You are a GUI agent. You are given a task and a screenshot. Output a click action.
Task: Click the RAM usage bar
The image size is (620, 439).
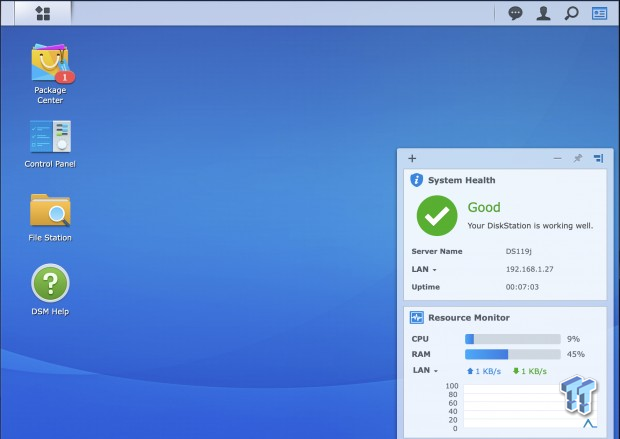click(x=512, y=354)
